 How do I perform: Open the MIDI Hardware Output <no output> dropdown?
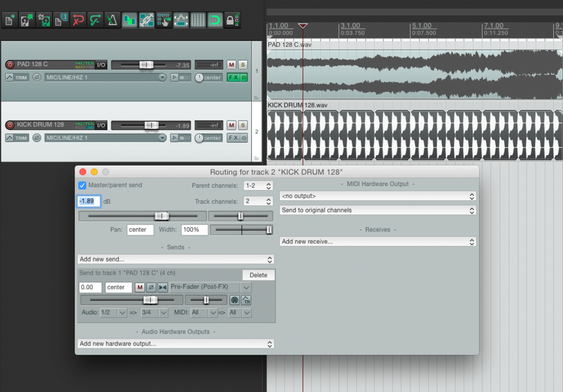tap(378, 196)
